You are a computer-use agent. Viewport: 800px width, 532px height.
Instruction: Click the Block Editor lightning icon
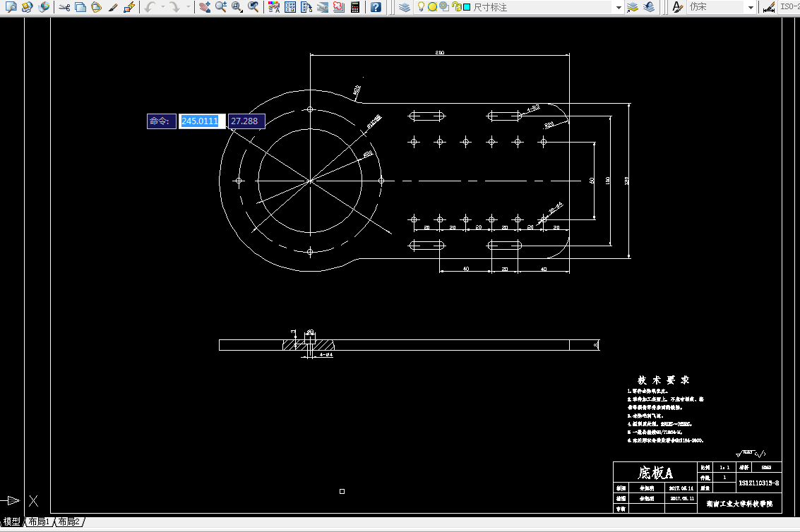[130, 7]
